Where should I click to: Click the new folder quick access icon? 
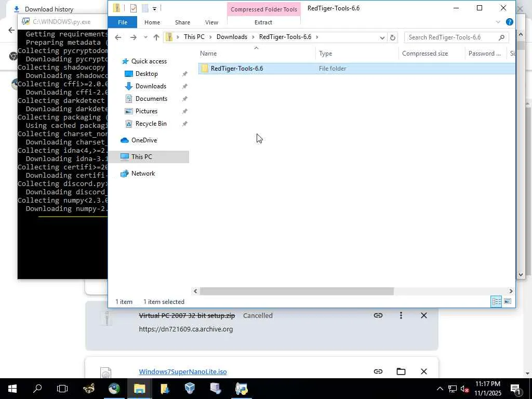(x=145, y=8)
